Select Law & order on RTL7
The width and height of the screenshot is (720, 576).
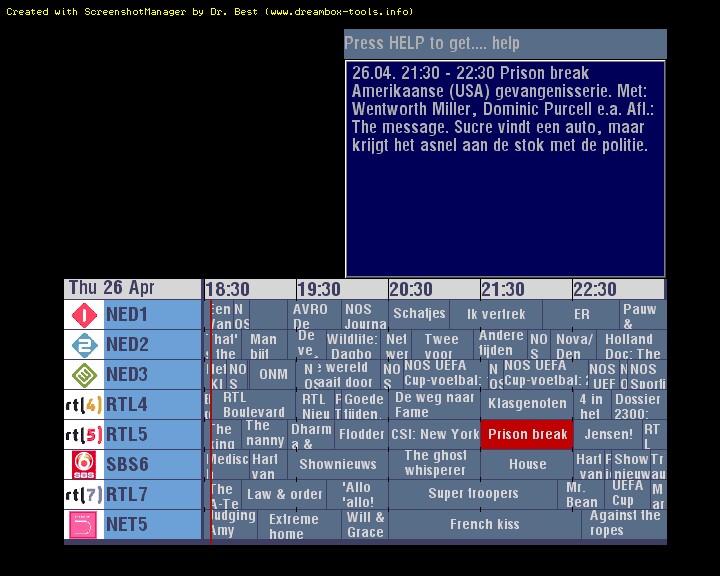(284, 495)
